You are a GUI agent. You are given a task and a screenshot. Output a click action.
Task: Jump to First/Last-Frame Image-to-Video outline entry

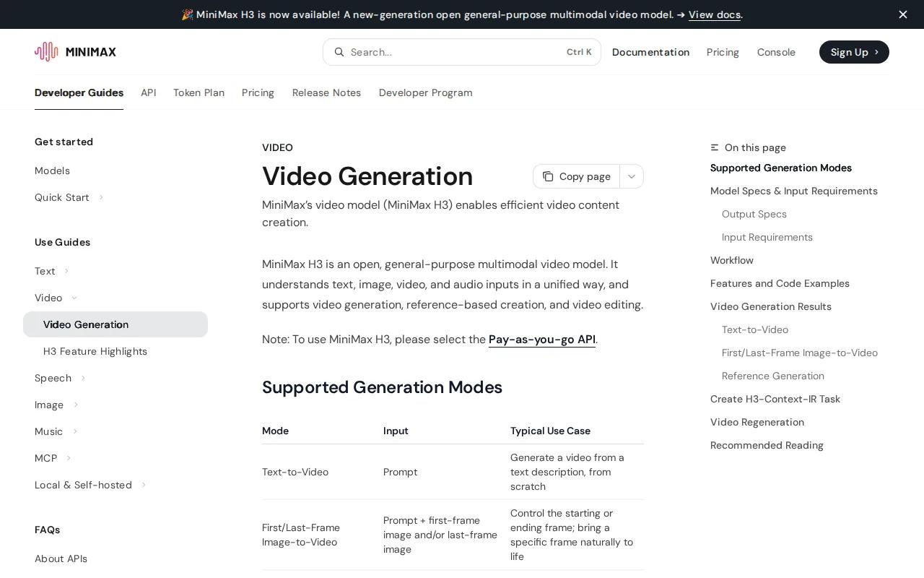800,353
